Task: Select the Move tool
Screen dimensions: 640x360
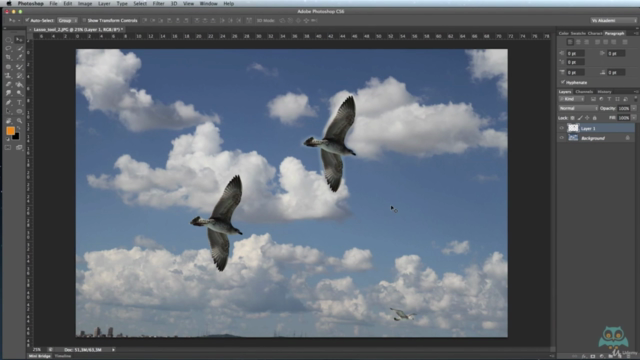Action: (19, 40)
